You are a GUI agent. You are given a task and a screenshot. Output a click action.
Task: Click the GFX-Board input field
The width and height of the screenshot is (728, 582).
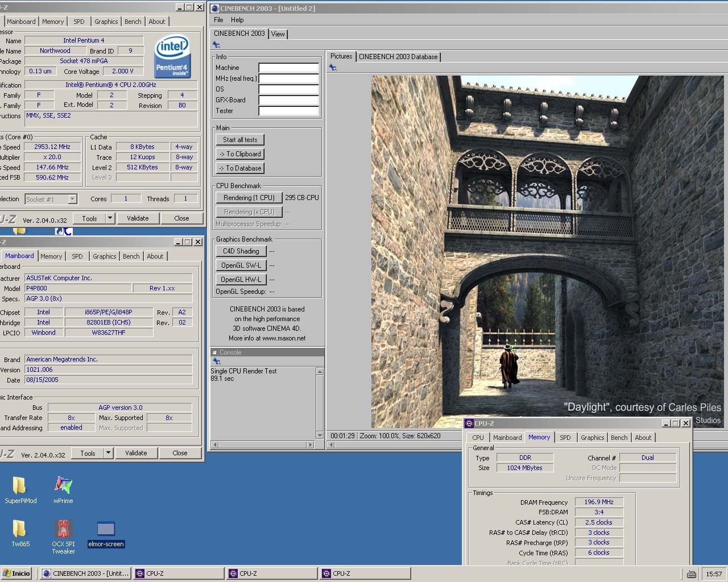coord(288,100)
